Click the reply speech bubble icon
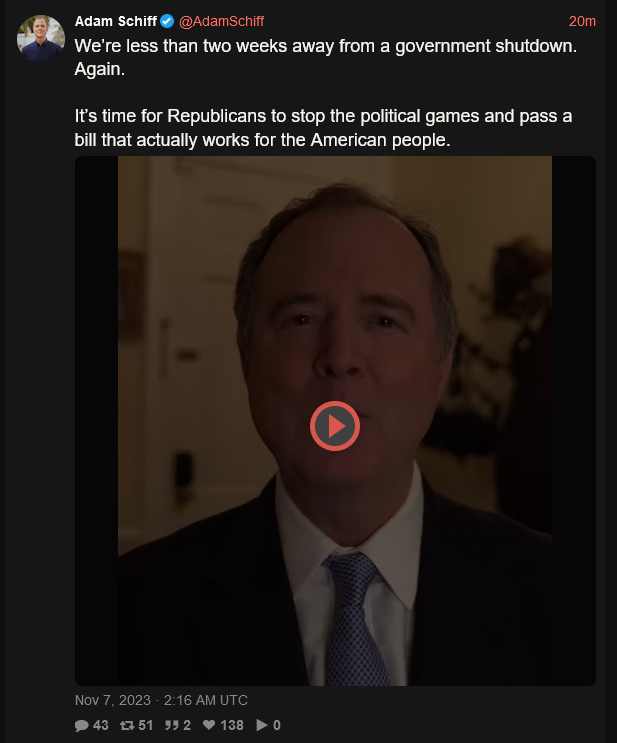Viewport: 617px width, 743px height. [82, 725]
